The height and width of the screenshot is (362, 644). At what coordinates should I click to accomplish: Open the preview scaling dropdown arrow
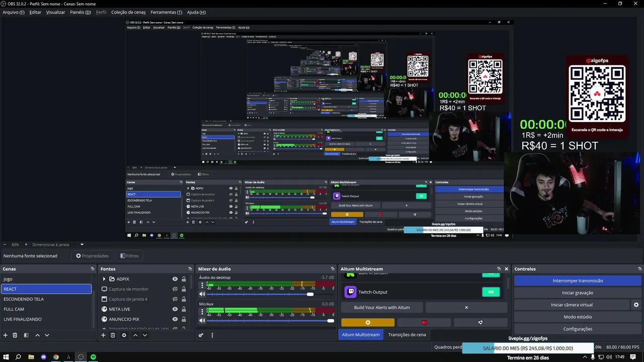pos(82,245)
